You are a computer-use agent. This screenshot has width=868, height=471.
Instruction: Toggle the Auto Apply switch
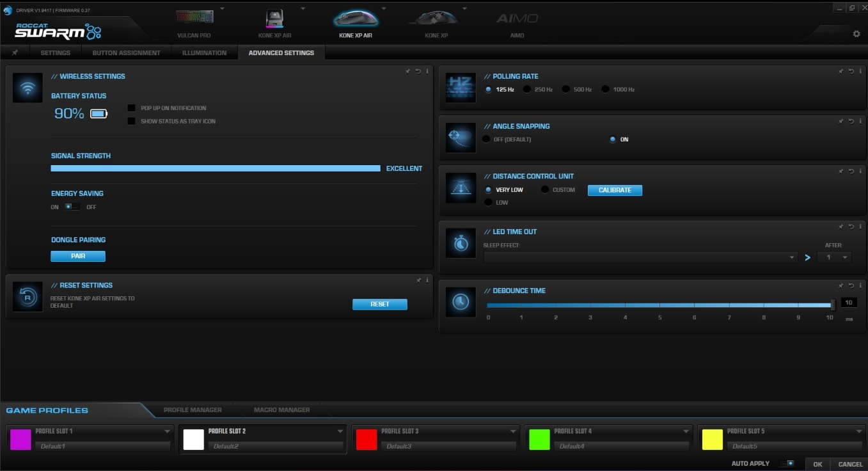click(787, 463)
